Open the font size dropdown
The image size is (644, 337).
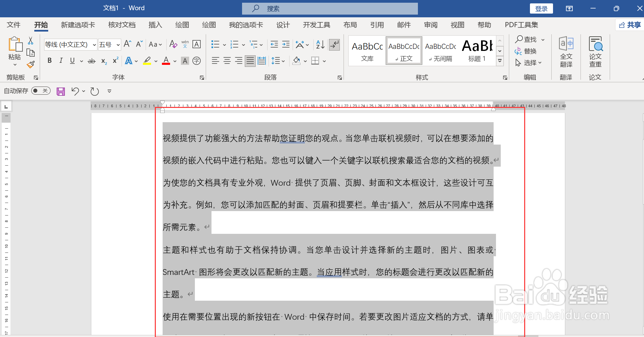118,44
